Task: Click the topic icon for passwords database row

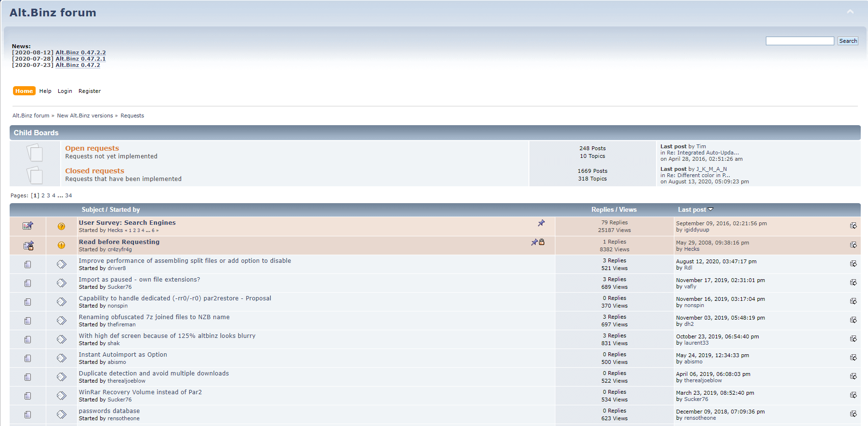Action: coord(28,414)
